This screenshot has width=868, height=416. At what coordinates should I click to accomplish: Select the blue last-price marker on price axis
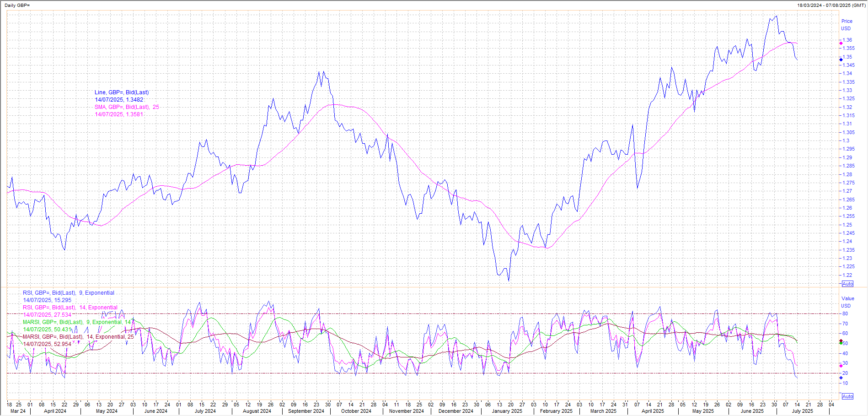click(x=841, y=59)
